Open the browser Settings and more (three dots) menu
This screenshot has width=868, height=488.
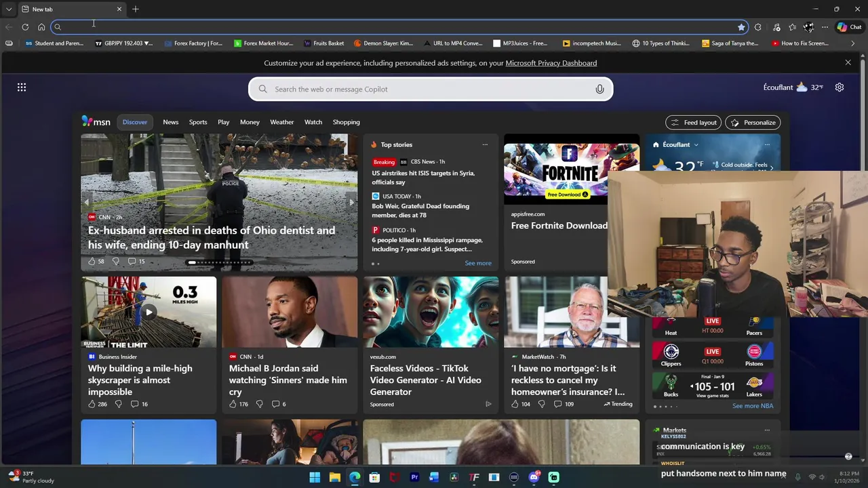(x=825, y=27)
